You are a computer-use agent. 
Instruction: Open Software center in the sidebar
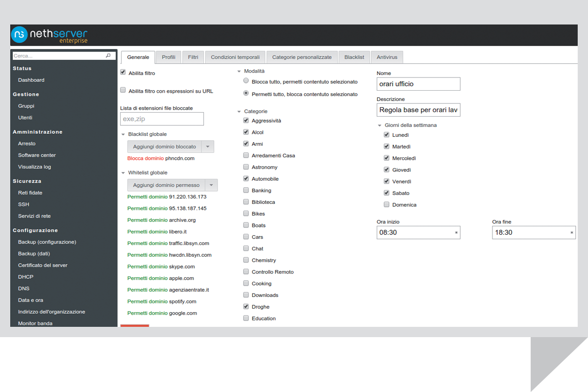pos(37,155)
